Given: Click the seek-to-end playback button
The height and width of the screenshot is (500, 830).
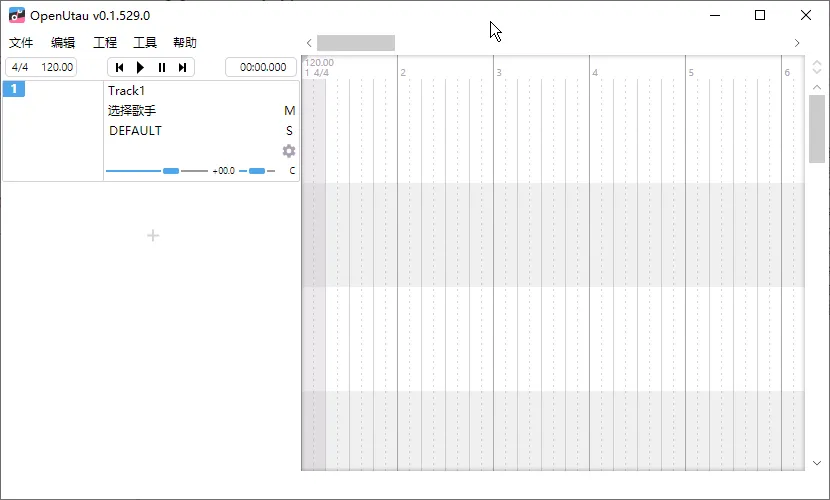Looking at the screenshot, I should [183, 67].
